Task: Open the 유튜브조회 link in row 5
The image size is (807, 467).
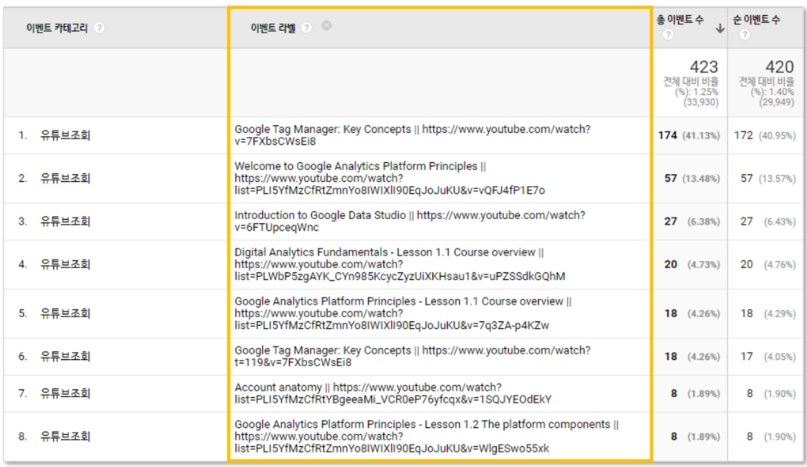Action: (65, 313)
